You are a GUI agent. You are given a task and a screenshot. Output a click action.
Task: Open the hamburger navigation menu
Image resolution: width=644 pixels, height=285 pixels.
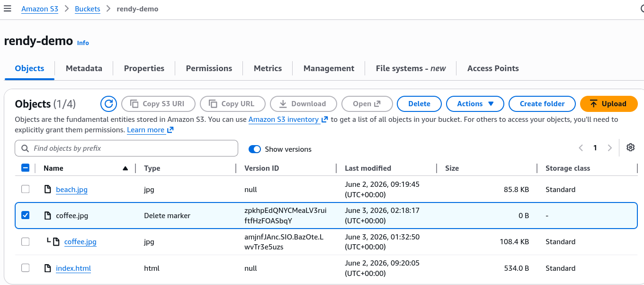(x=7, y=9)
